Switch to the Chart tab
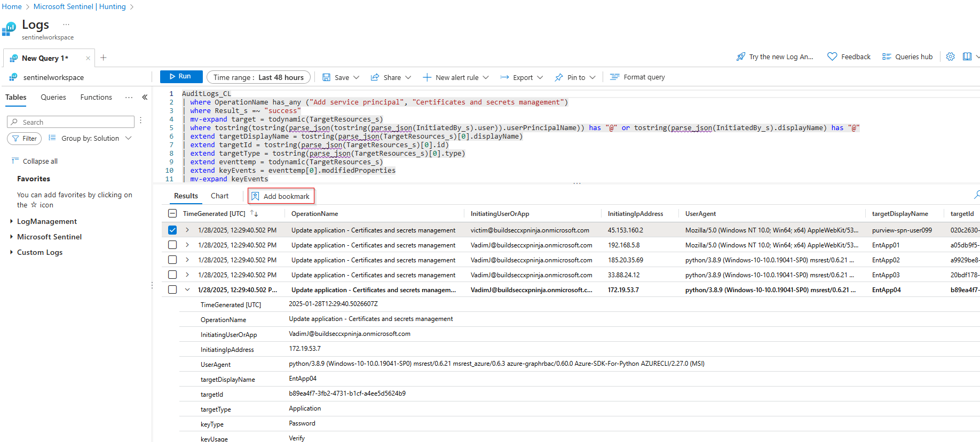The height and width of the screenshot is (442, 980). (219, 196)
